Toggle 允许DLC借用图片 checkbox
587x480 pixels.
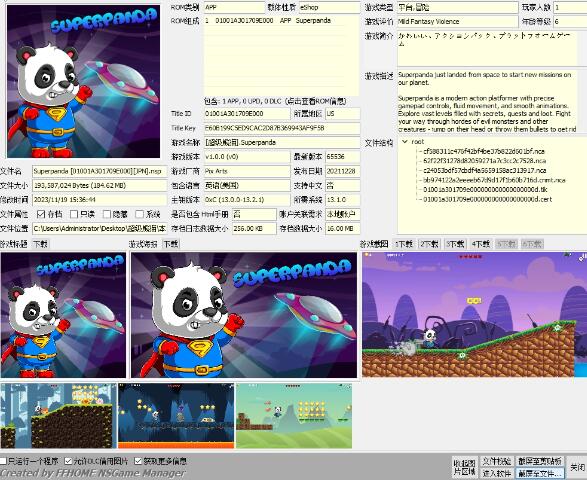[x=68, y=461]
